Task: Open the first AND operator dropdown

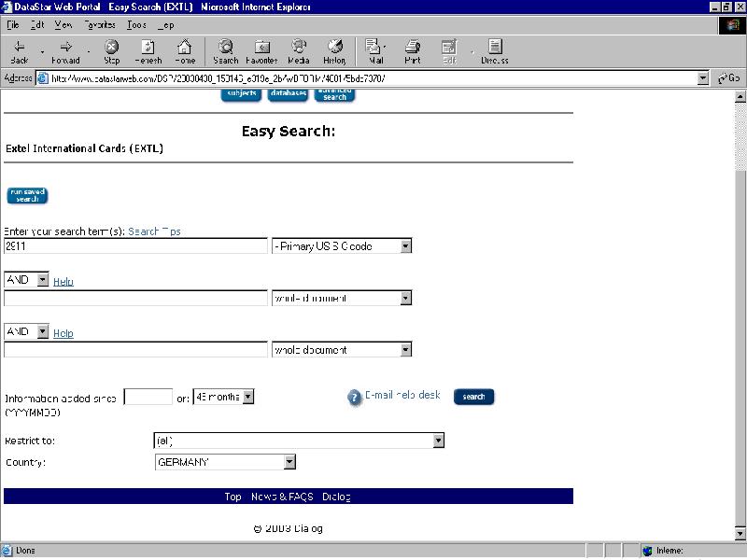Action: tap(43, 279)
